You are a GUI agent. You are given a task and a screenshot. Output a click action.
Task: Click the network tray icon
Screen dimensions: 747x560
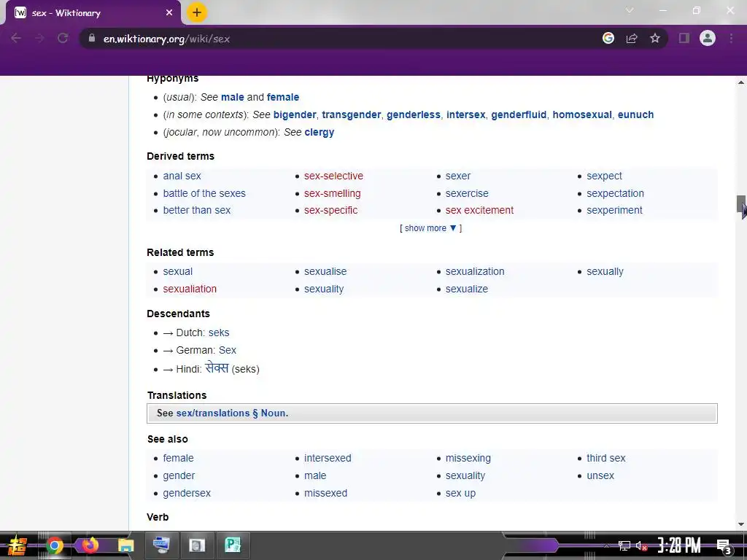624,545
